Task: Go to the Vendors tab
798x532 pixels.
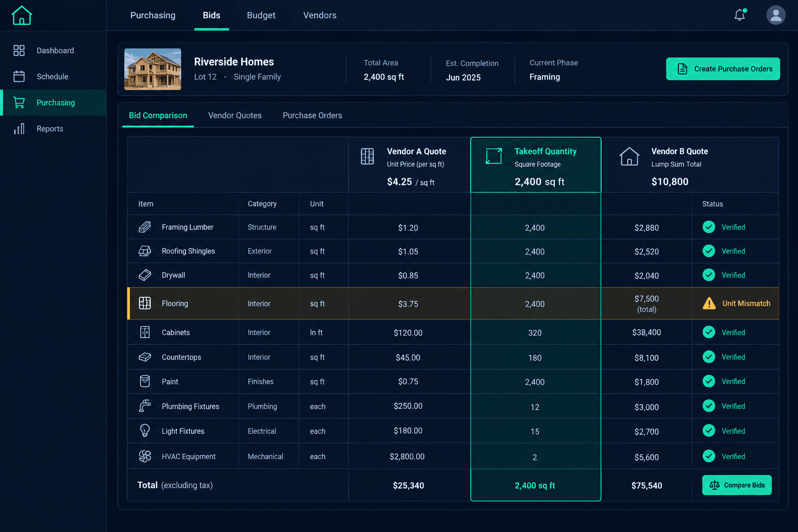Action: pyautogui.click(x=320, y=15)
